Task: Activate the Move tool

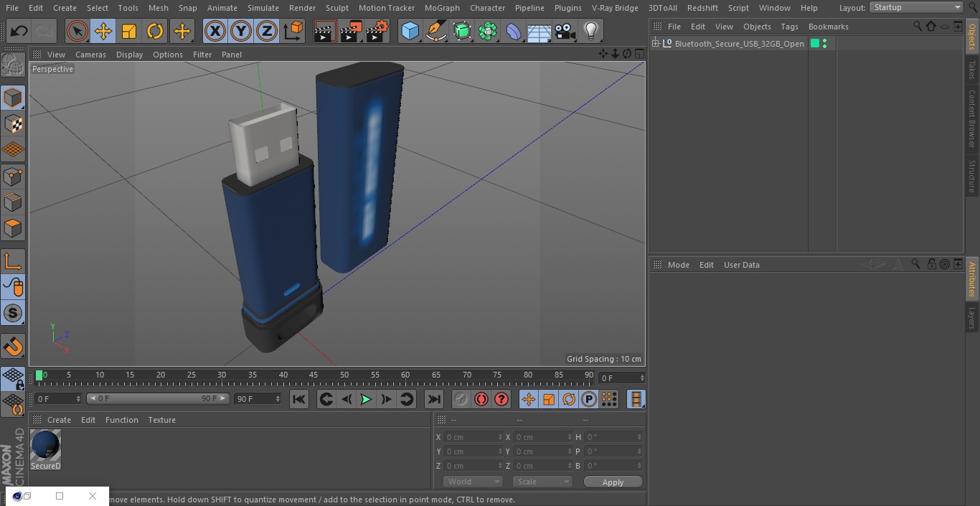Action: [x=103, y=31]
